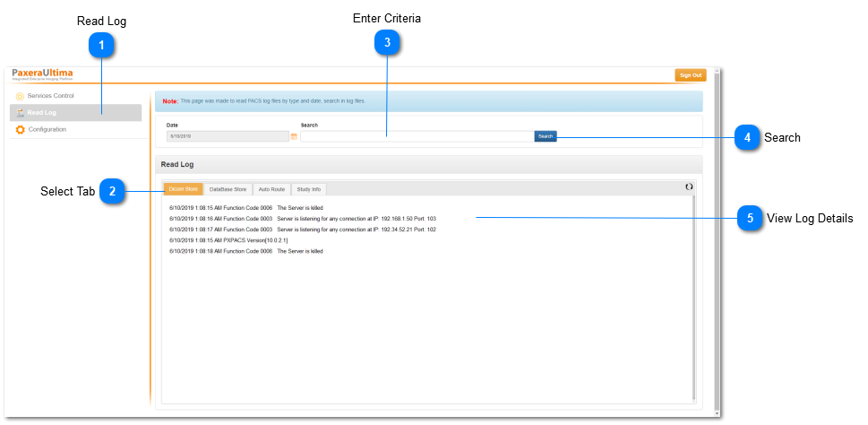Click the Read Log sidebar icon
Viewport: 868px width, 425px height.
[20, 113]
